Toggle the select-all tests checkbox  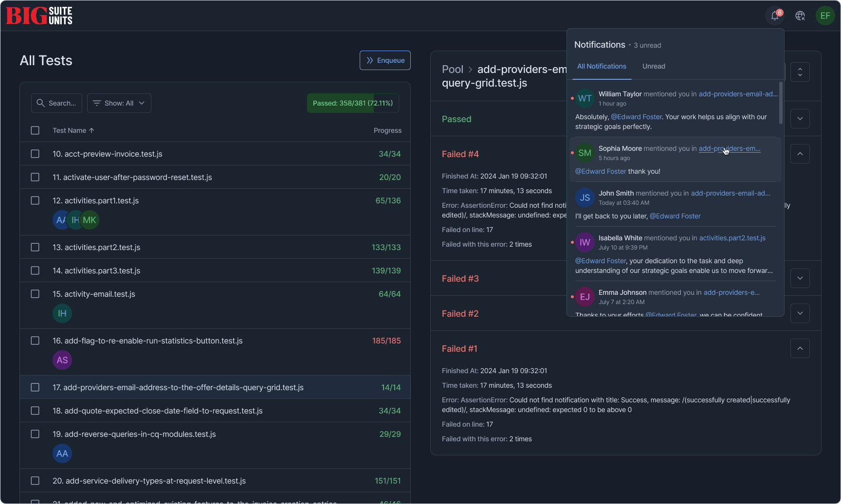(x=35, y=130)
